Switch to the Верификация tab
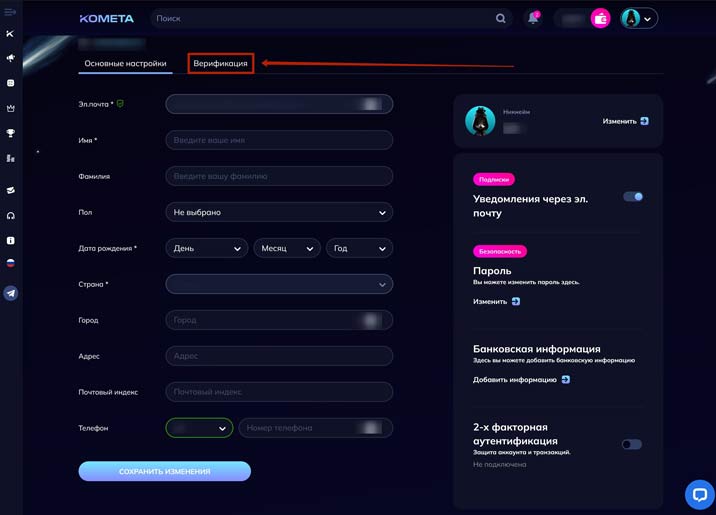This screenshot has height=515, width=716. click(220, 63)
